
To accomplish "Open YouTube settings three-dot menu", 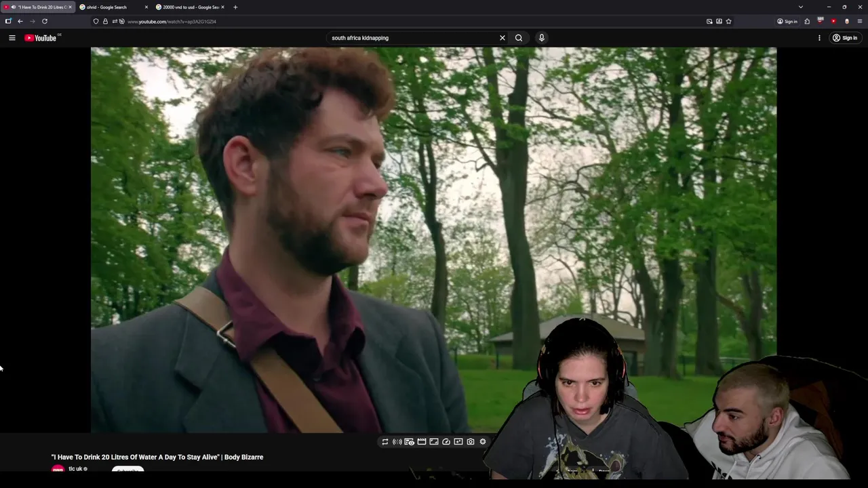I will pyautogui.click(x=819, y=38).
